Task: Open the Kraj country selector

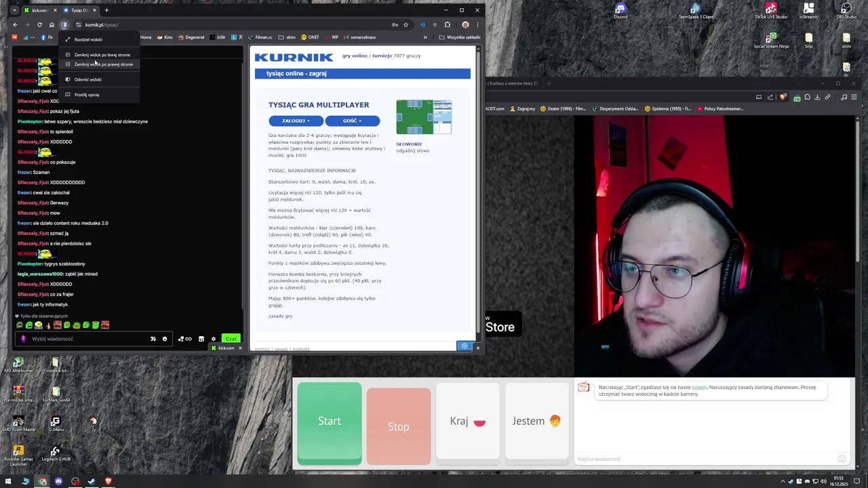Action: (x=468, y=422)
